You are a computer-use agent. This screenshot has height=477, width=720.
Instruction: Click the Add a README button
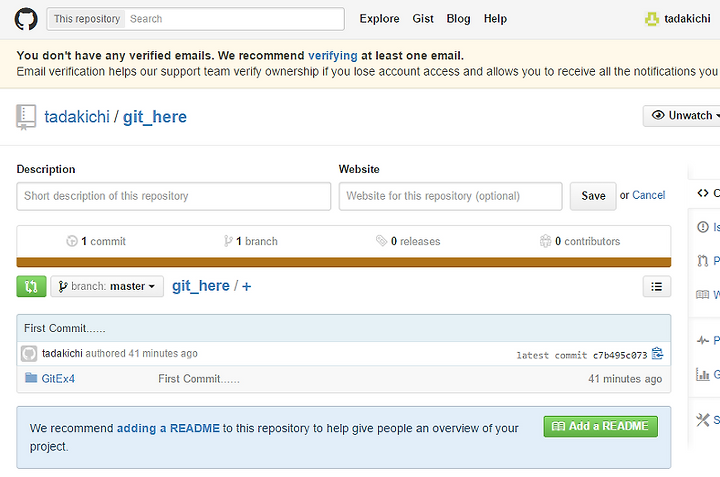click(601, 426)
